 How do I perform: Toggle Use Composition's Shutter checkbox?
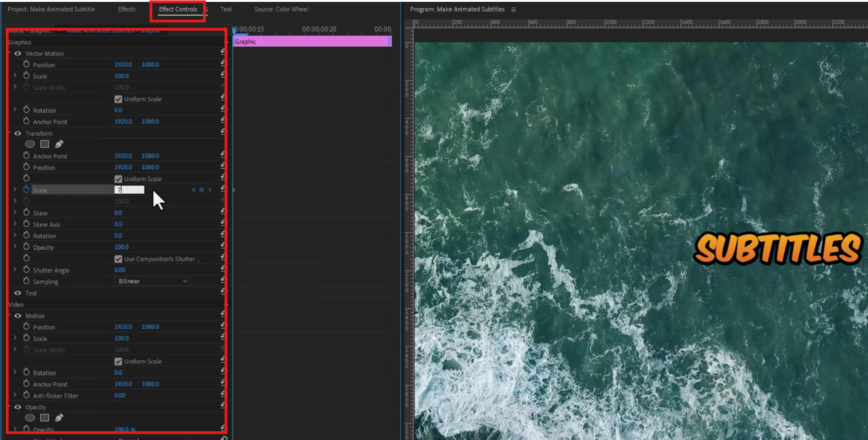tap(119, 259)
